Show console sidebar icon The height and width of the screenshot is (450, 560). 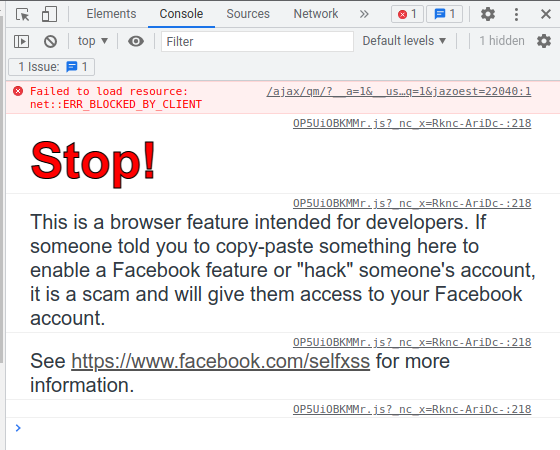tap(21, 41)
